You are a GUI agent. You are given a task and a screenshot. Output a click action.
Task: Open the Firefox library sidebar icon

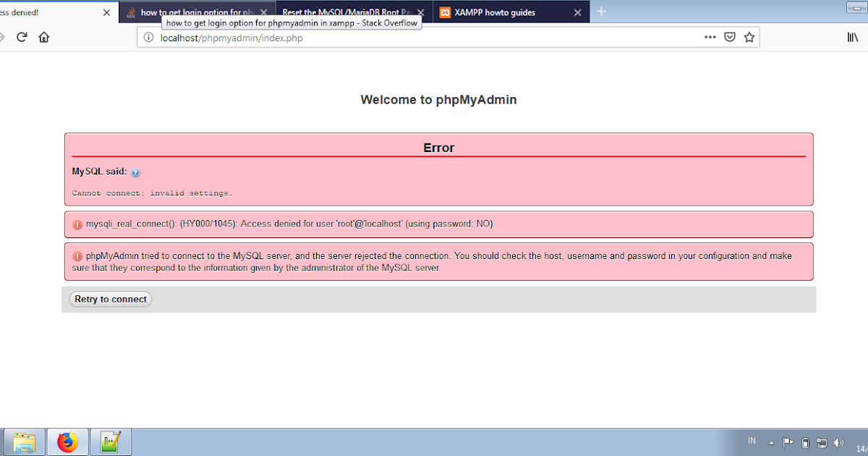853,38
